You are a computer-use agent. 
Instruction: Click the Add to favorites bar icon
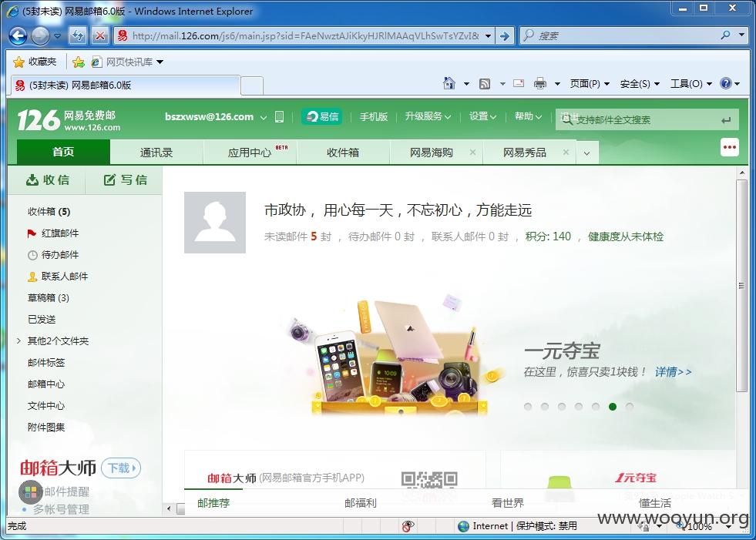(x=78, y=62)
